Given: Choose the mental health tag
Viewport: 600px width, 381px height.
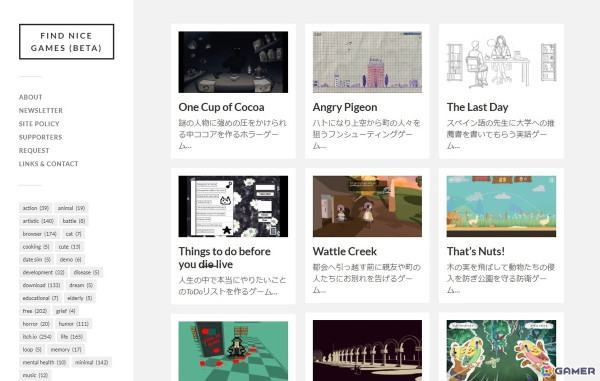Looking at the screenshot, I should (44, 362).
